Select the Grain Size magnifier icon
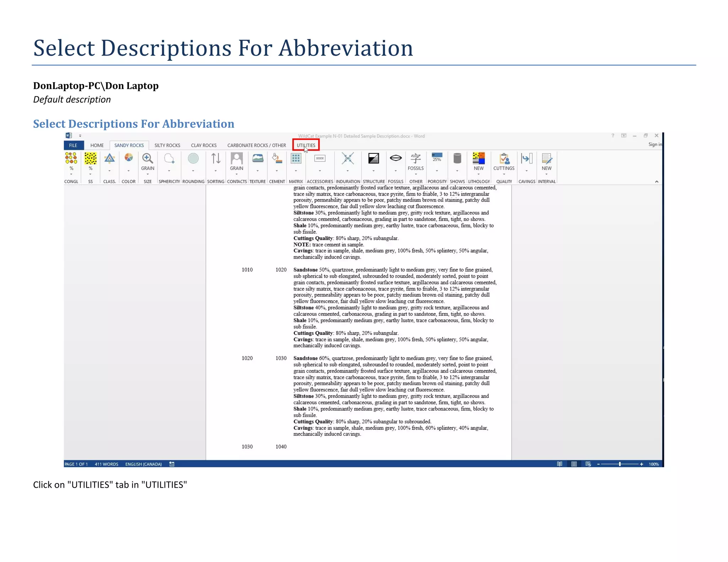The image size is (728, 562). pyautogui.click(x=148, y=158)
